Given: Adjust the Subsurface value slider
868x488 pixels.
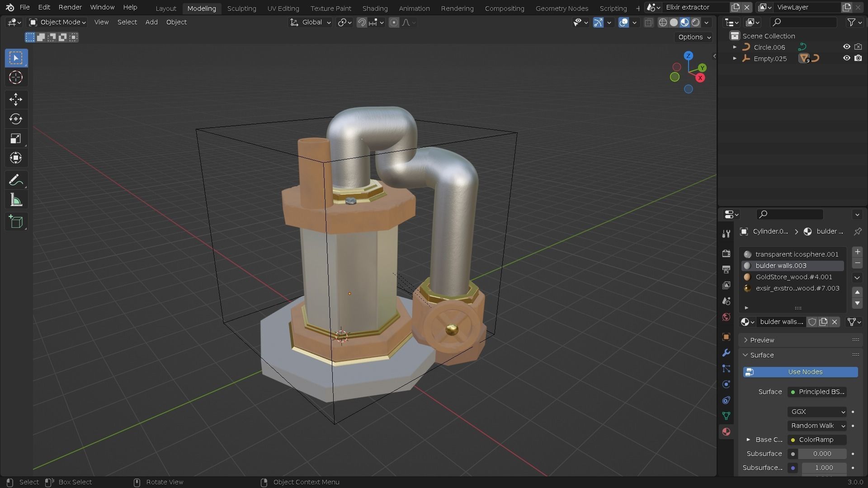Looking at the screenshot, I should click(x=821, y=454).
